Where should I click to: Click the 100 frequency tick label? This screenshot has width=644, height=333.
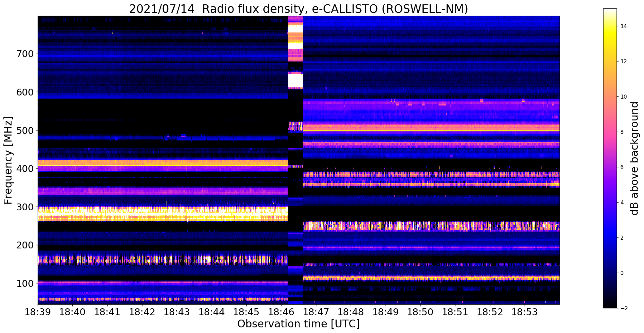point(25,283)
